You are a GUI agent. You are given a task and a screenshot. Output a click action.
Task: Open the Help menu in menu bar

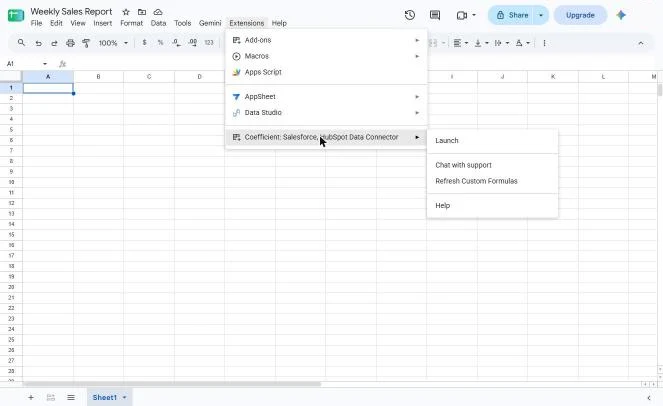coord(279,23)
